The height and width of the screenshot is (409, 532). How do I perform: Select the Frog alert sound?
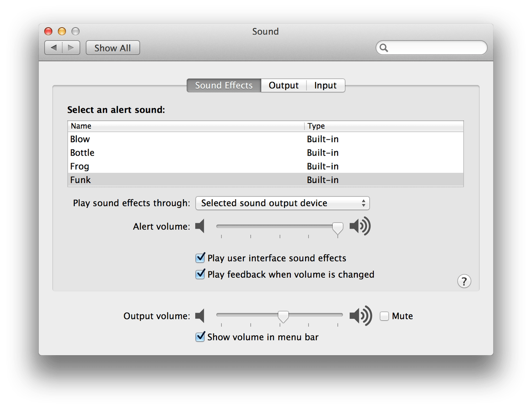click(x=266, y=166)
